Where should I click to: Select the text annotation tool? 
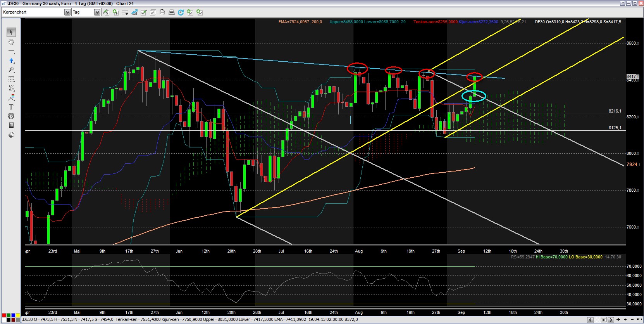[x=11, y=107]
